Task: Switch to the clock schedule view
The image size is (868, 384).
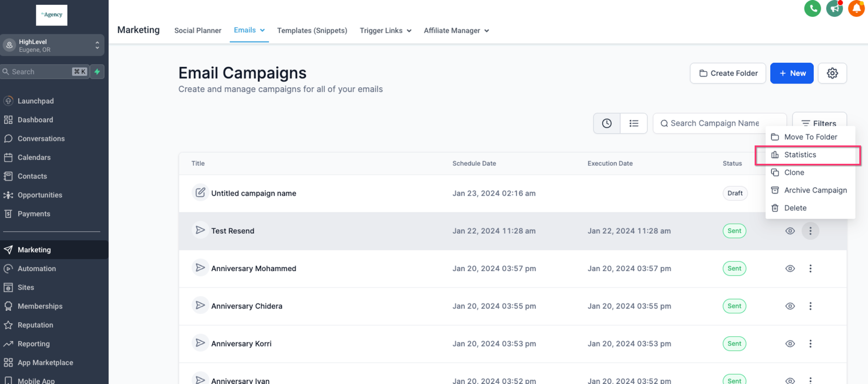Action: coord(607,124)
